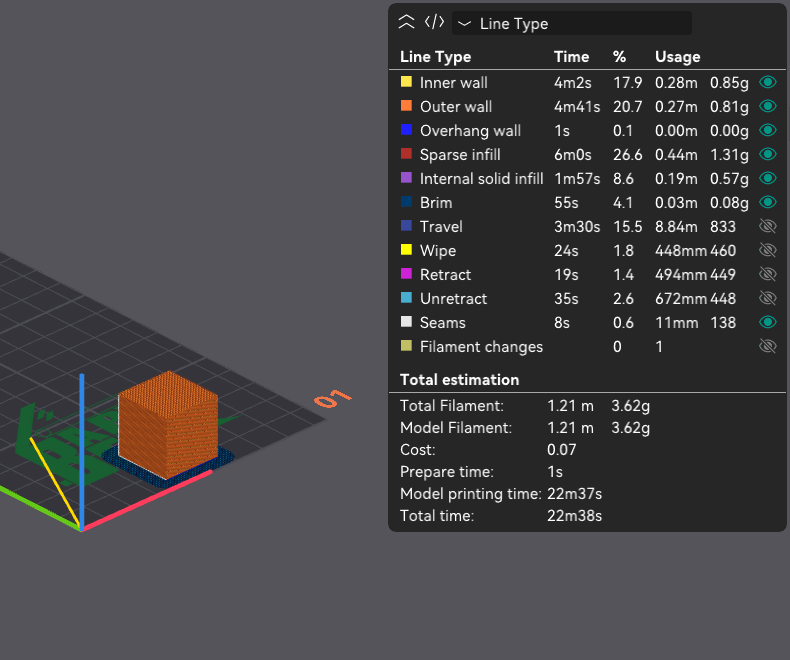
Task: Toggle Outer wall visibility eye
Action: 768,106
